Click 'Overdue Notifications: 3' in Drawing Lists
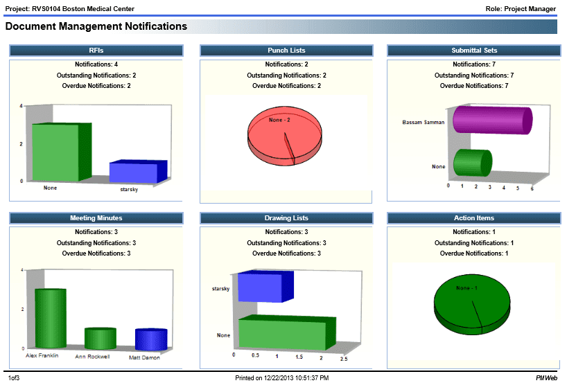This screenshot has width=567, height=392. coord(286,253)
